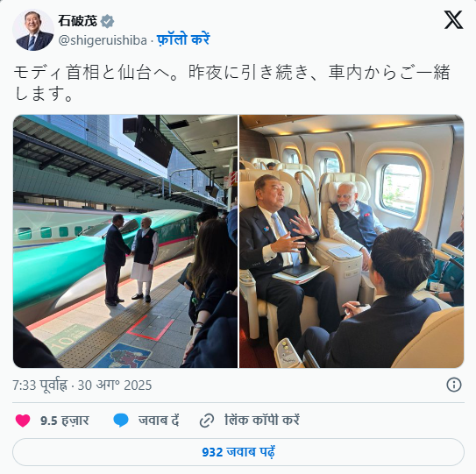Open the @shigeruishiba handle link
The image size is (476, 474).
pos(103,40)
